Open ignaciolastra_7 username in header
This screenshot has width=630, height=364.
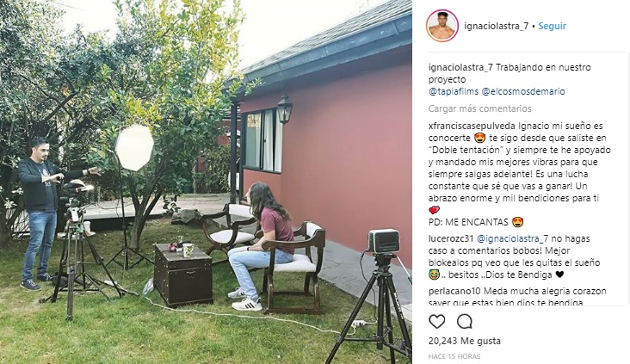coord(496,26)
